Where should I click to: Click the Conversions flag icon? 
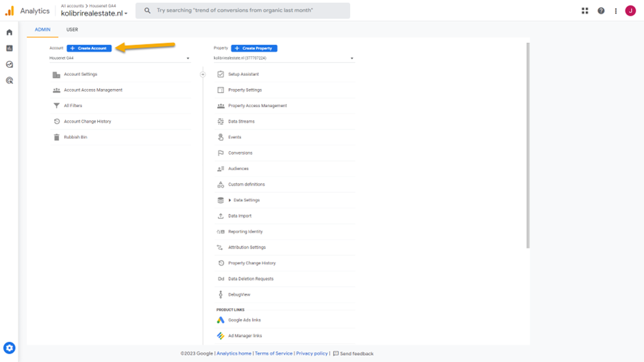[221, 153]
